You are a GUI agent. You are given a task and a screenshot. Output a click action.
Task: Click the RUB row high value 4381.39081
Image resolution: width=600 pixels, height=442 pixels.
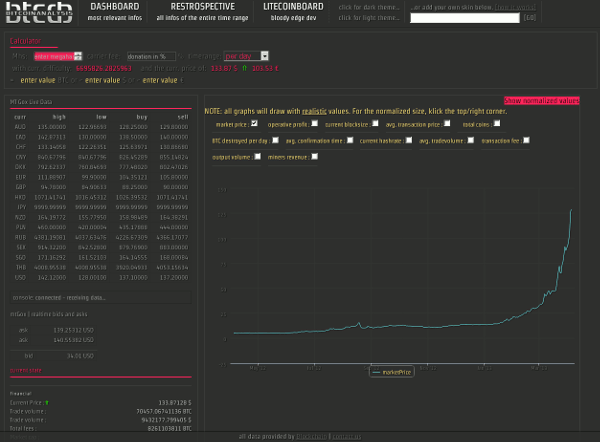coord(50,237)
